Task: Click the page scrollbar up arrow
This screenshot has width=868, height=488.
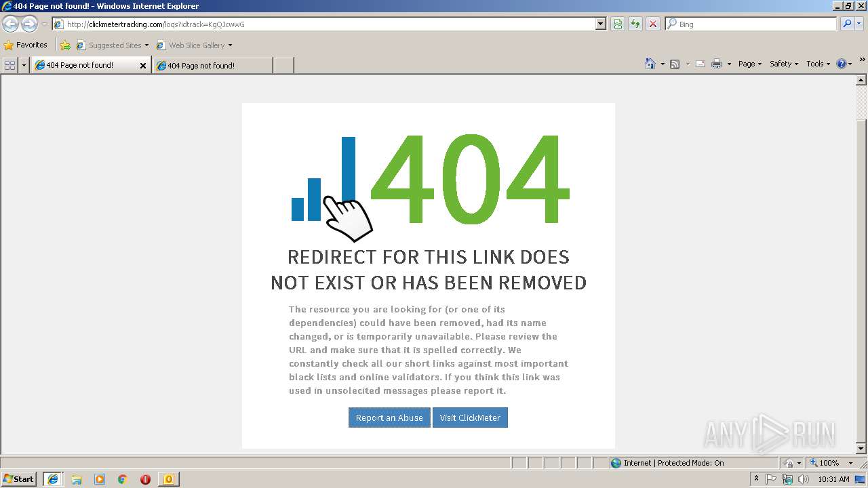Action: coord(861,80)
